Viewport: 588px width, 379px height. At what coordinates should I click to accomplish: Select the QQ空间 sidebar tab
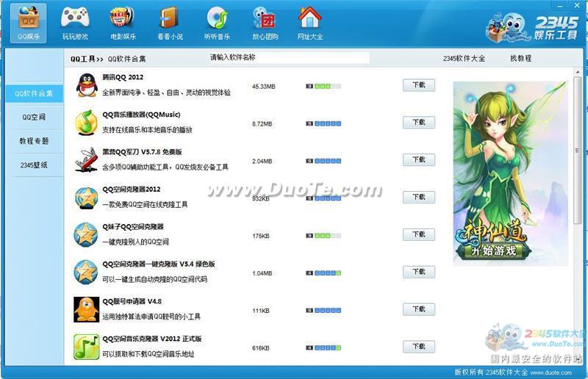click(34, 117)
